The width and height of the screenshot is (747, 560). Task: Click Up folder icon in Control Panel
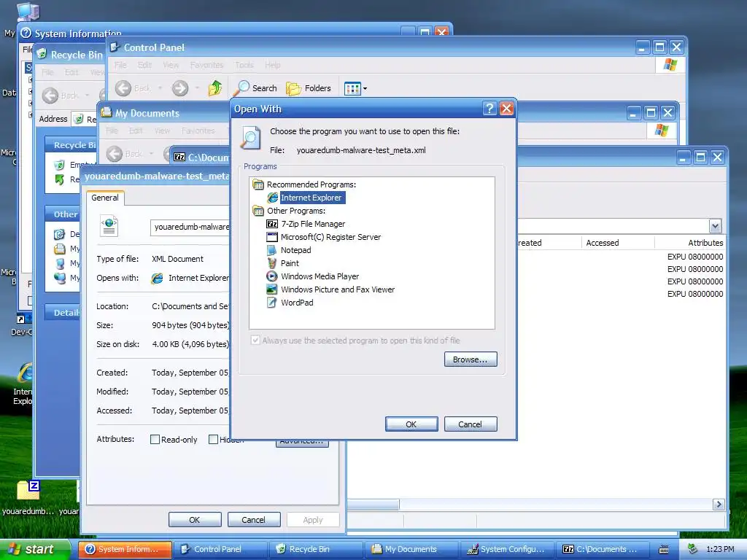(215, 88)
